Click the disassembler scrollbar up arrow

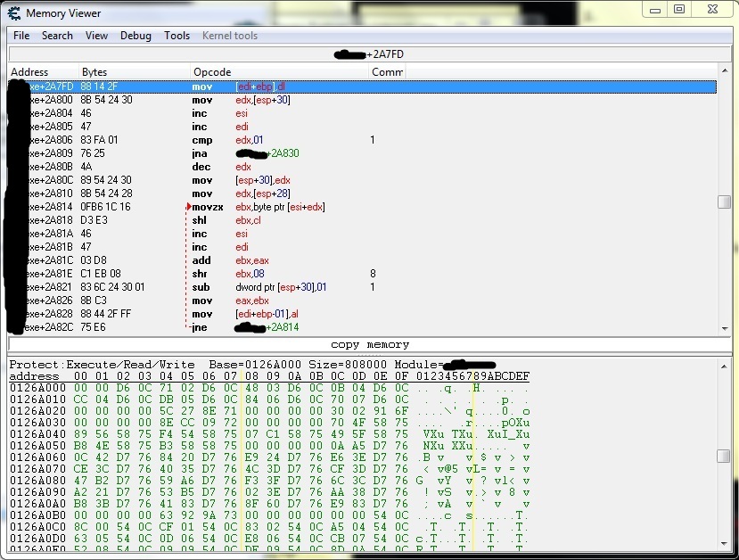(725, 72)
